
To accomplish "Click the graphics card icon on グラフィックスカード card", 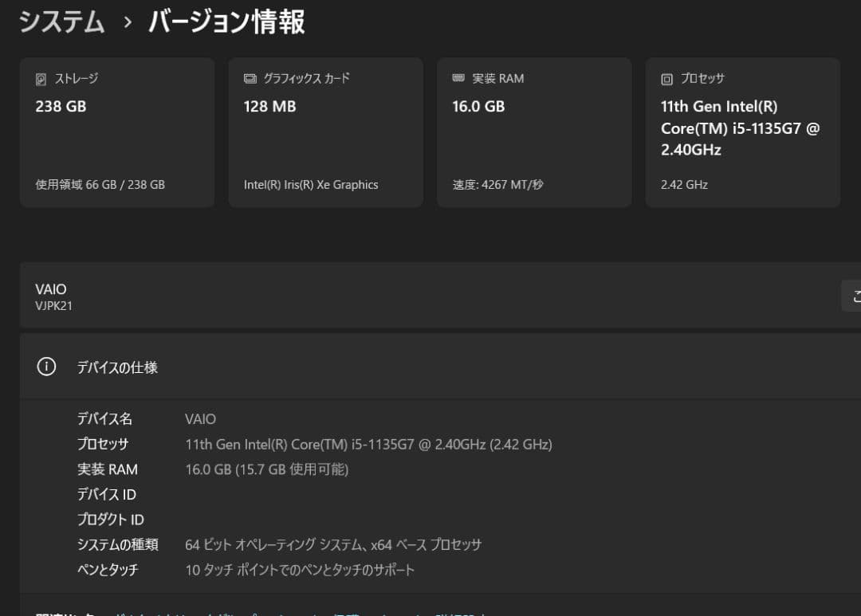I will 249,78.
